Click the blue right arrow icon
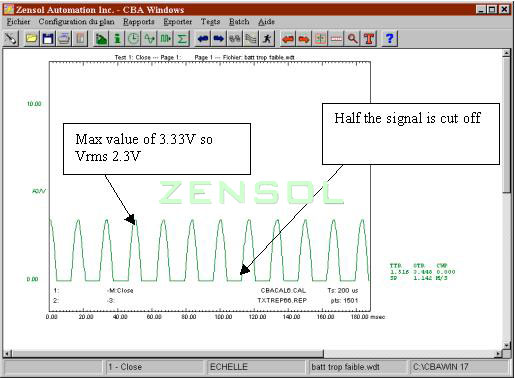Screen dimensions: 515x378 coord(219,39)
